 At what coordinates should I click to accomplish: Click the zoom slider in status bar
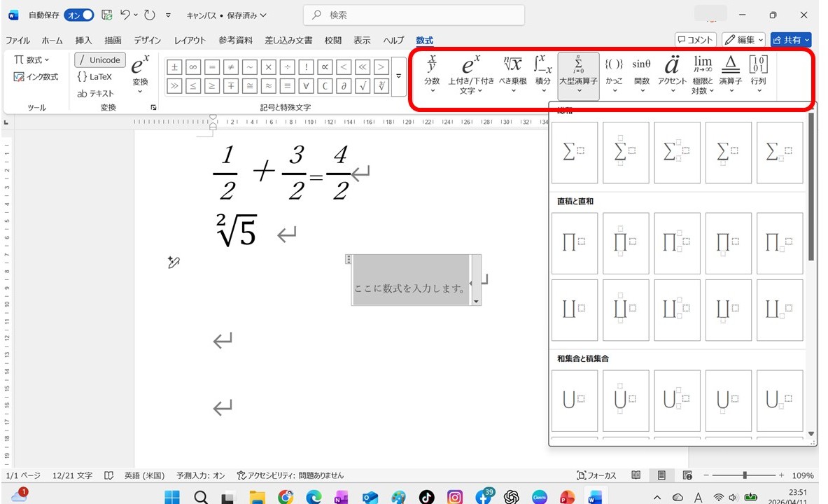click(x=745, y=475)
